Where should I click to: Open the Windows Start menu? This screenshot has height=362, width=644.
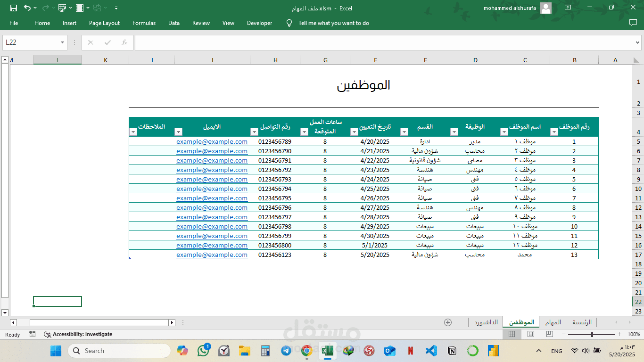click(x=56, y=351)
